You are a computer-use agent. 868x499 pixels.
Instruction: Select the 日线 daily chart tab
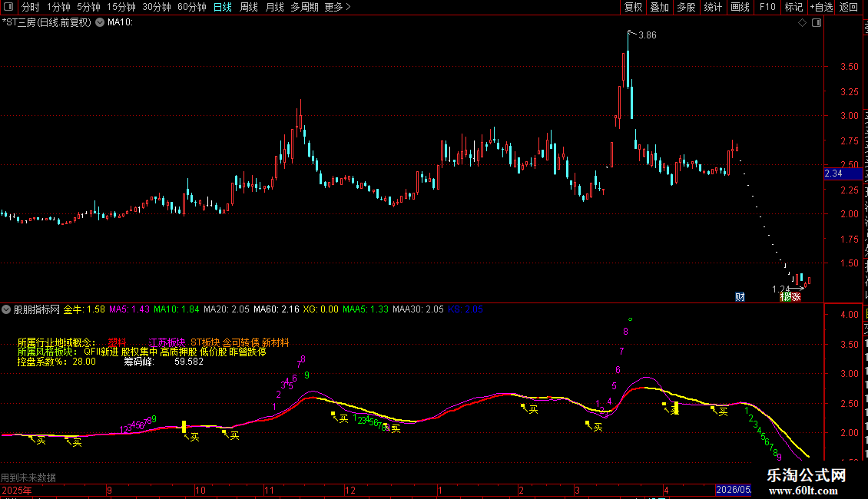(223, 7)
